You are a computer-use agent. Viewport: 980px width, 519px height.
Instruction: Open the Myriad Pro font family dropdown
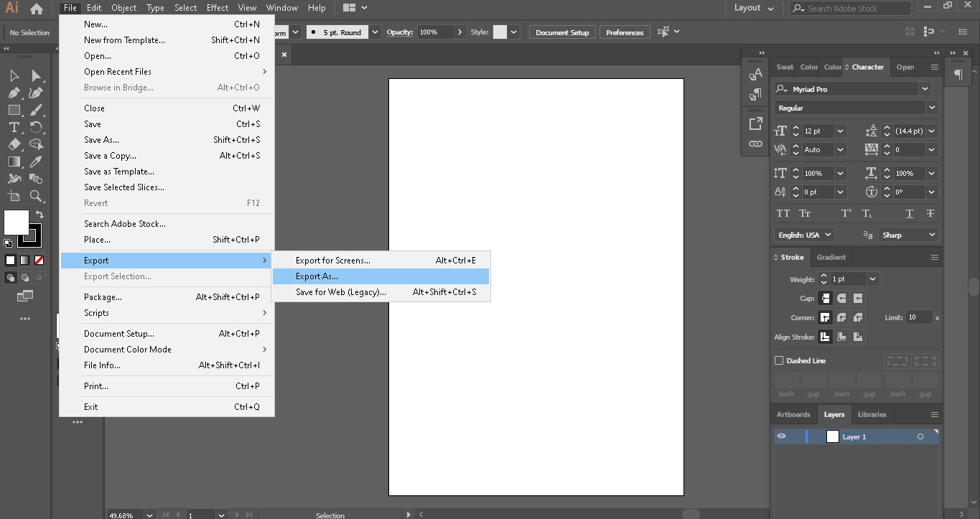click(925, 89)
